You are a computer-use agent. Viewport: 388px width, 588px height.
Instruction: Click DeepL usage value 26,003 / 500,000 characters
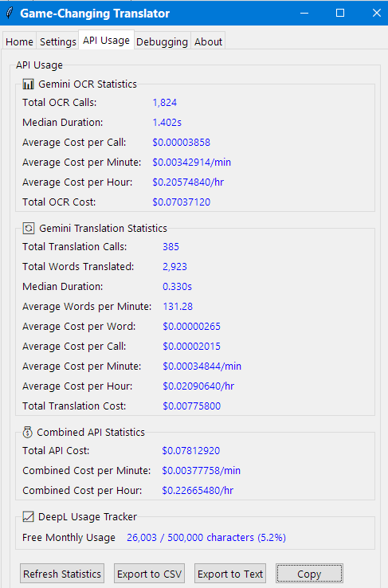click(206, 537)
